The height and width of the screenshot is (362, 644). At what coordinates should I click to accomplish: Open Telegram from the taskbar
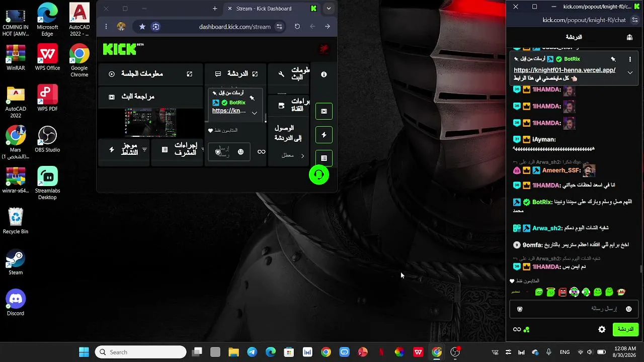[x=252, y=352]
